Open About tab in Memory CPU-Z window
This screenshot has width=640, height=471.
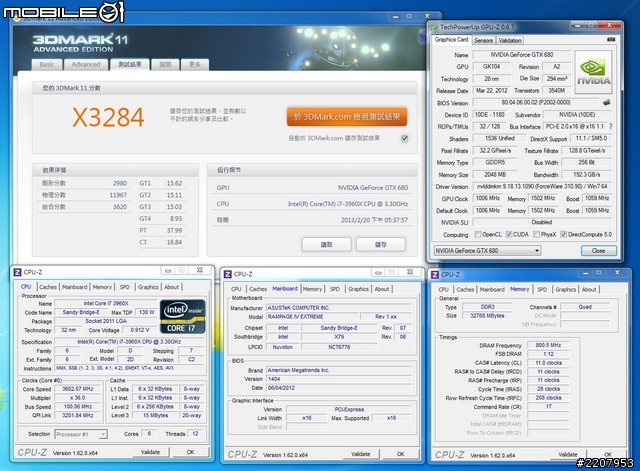coord(589,289)
